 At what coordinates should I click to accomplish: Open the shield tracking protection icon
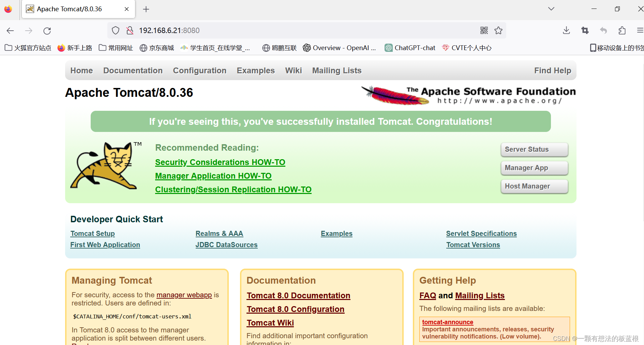[116, 30]
